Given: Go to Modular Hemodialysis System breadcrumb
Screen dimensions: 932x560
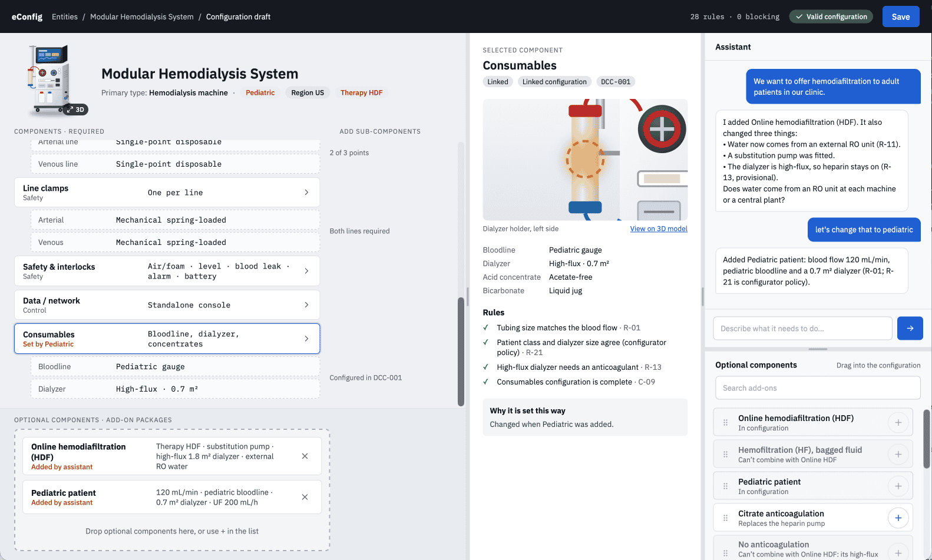Looking at the screenshot, I should point(142,16).
